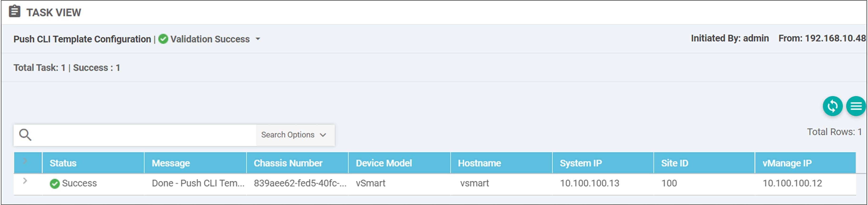This screenshot has width=868, height=205.
Task: Select the Done - Push CLI Tem... message cell
Action: point(198,183)
